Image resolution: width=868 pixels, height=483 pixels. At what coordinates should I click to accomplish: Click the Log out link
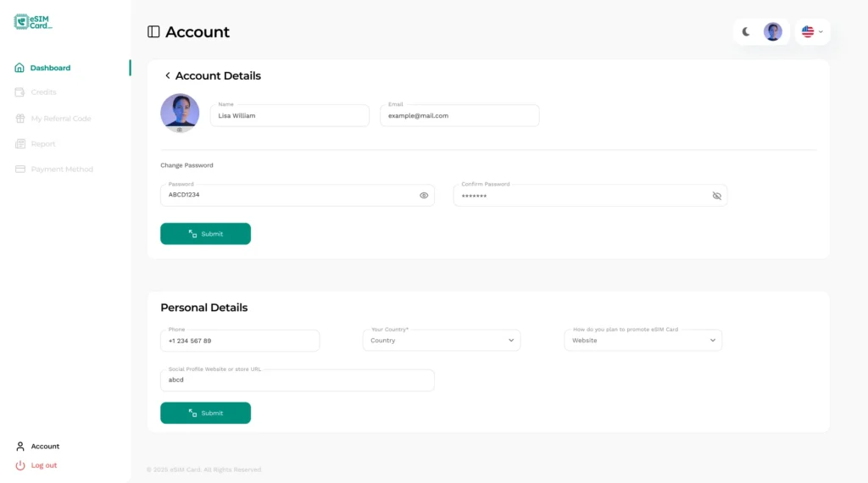tap(43, 465)
